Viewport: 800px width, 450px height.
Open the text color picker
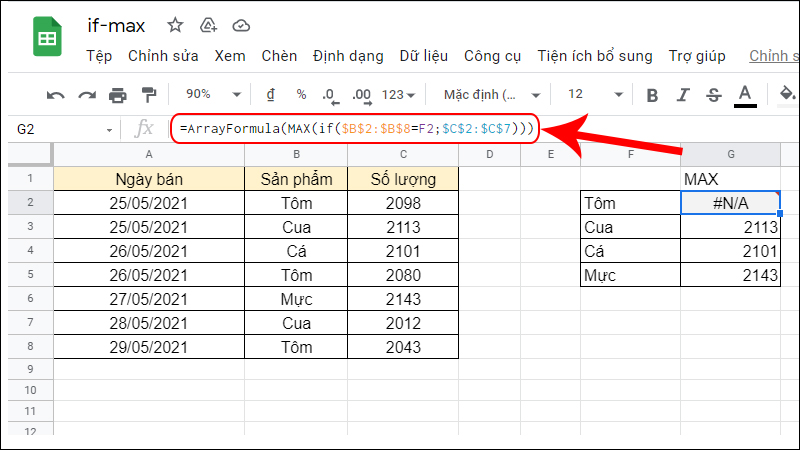744,95
